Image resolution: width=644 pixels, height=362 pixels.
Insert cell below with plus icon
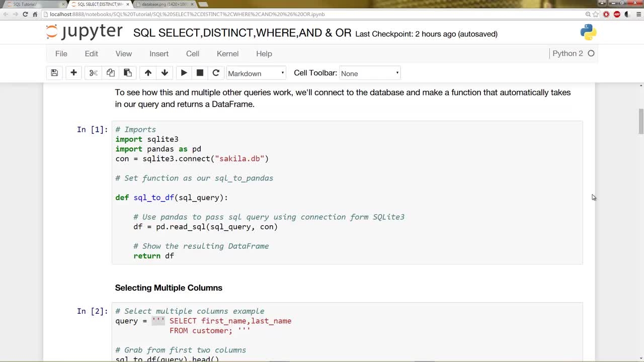[x=73, y=73]
